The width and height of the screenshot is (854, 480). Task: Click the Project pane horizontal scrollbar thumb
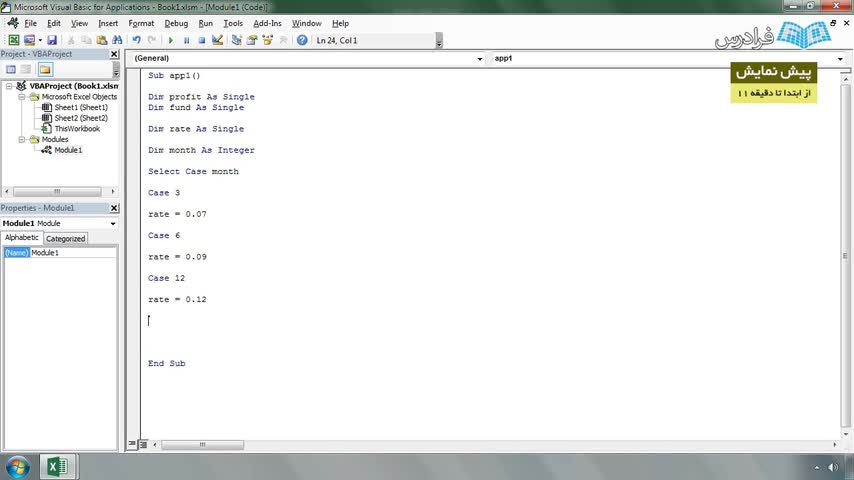57,191
